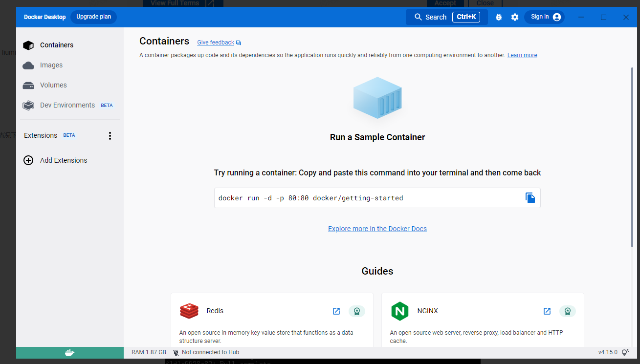Click version v4.15.0 in status bar
Image resolution: width=640 pixels, height=364 pixels.
click(x=608, y=352)
